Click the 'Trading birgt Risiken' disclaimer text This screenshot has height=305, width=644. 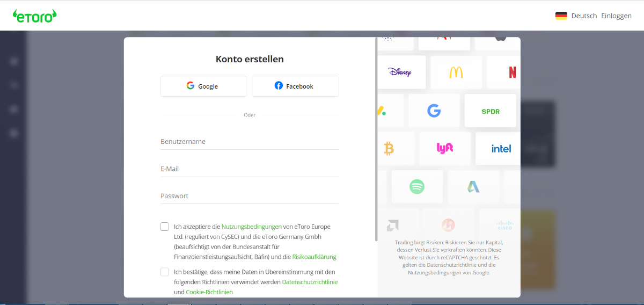(x=449, y=257)
